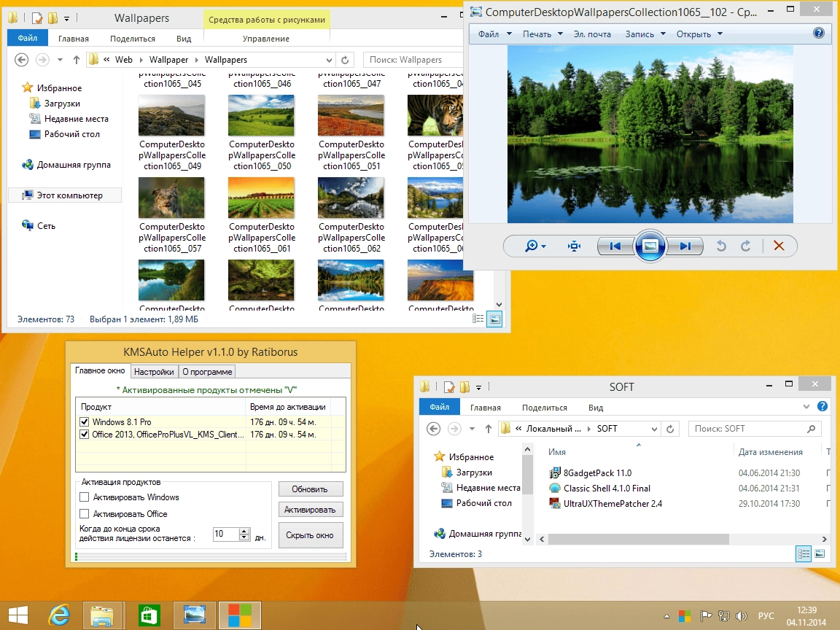Image resolution: width=840 pixels, height=630 pixels.
Task: Open Печать dropdown in Photo Viewer
Action: click(542, 34)
